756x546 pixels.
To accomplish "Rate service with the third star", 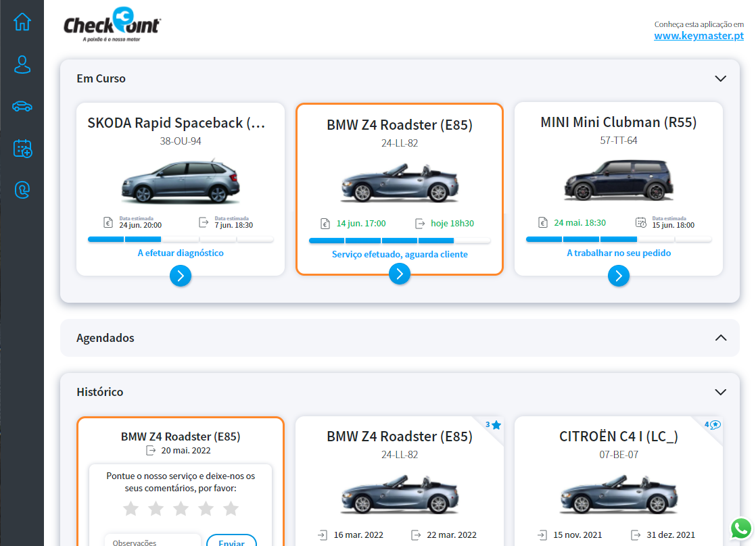I will (181, 508).
